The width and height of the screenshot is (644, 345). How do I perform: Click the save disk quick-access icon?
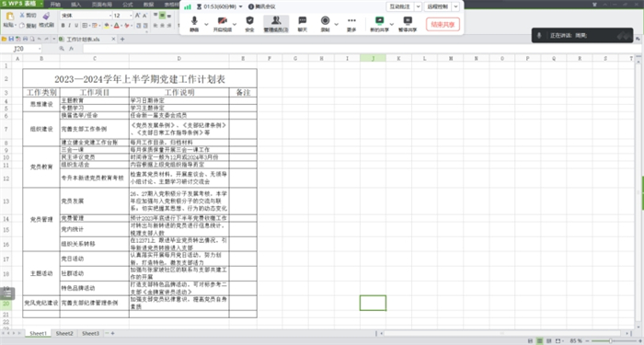tap(11, 39)
